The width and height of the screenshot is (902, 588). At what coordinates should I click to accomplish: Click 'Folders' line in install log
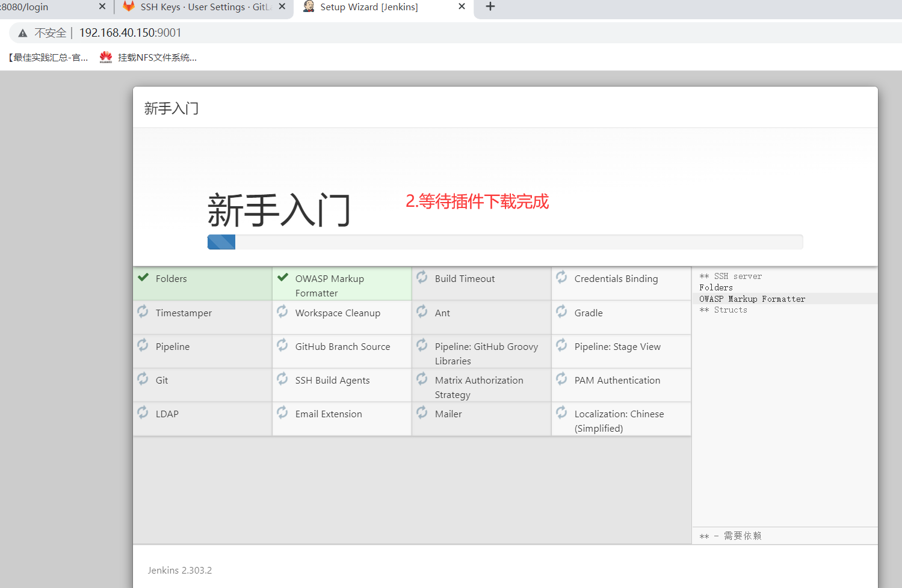[716, 288]
